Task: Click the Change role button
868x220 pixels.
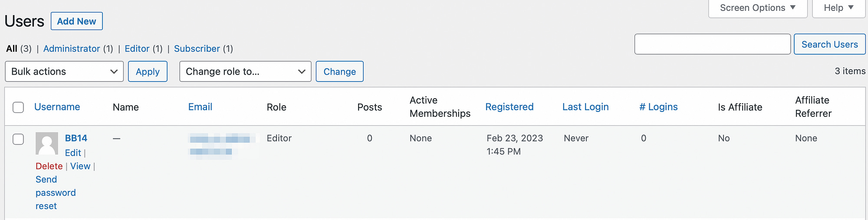Action: pyautogui.click(x=339, y=72)
